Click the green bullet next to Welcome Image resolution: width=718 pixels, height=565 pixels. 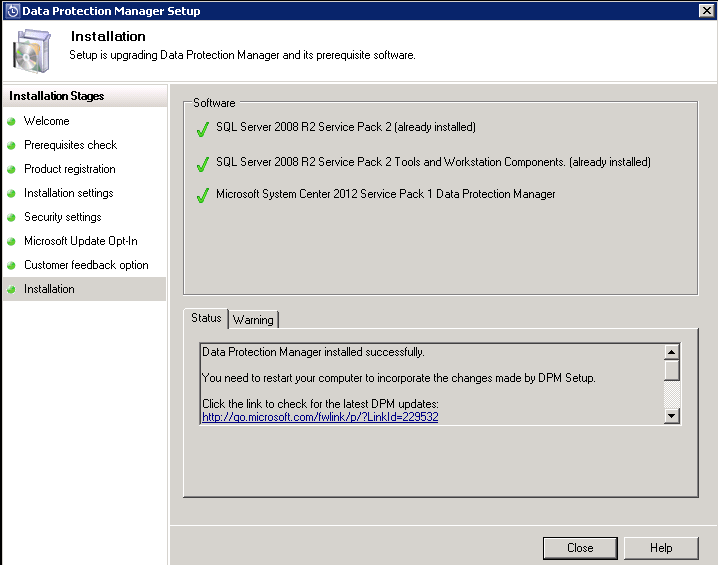[12, 122]
